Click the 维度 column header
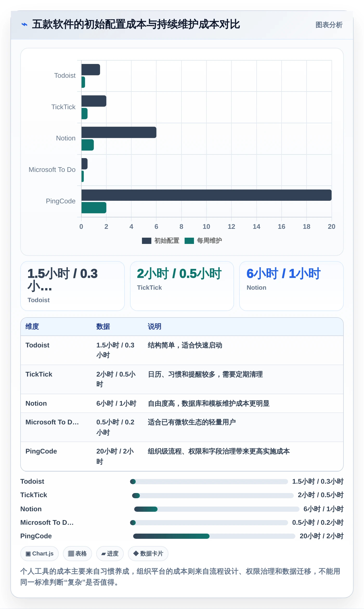The height and width of the screenshot is (609, 364). (x=32, y=327)
